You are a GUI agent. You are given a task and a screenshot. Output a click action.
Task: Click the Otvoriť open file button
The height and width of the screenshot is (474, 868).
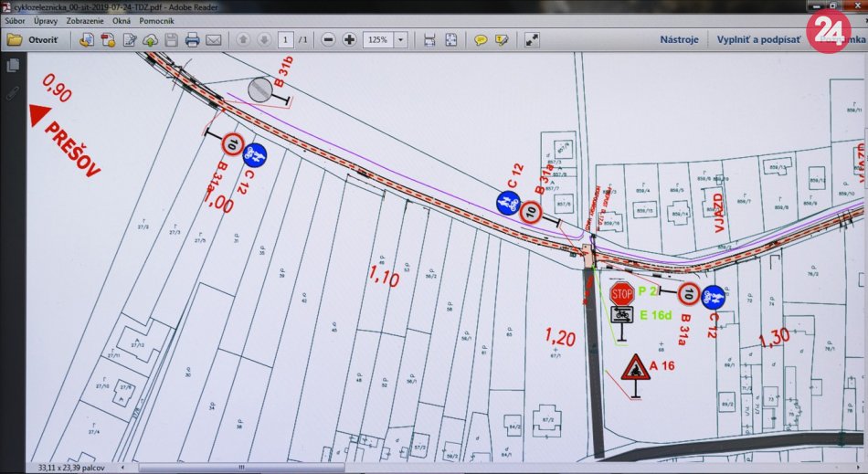tap(33, 40)
